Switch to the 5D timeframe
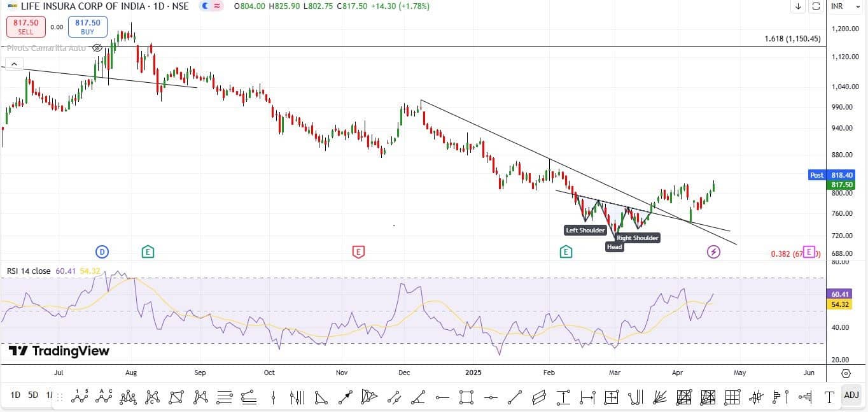868x412 pixels. click(33, 395)
